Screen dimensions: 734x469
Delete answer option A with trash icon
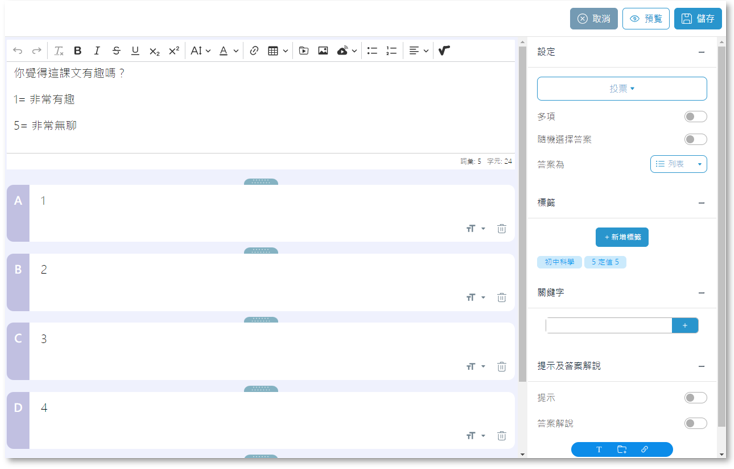click(501, 229)
